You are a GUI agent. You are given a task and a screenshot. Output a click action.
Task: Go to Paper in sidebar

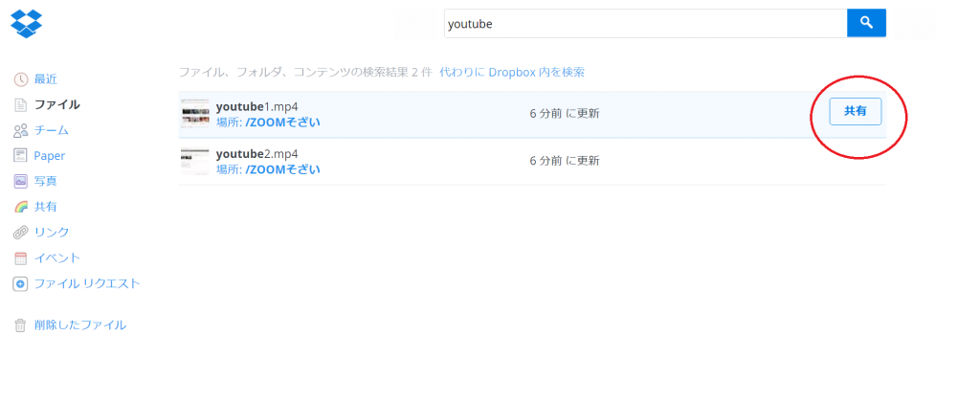50,156
